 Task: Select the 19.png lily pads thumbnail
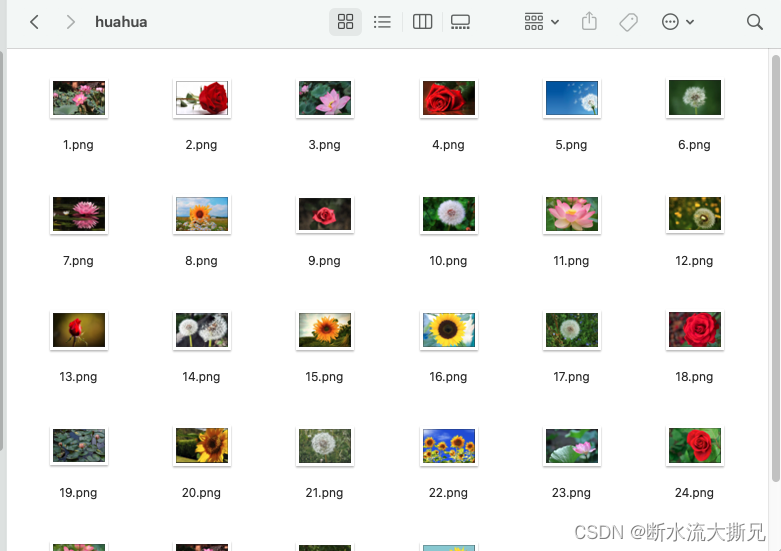click(x=79, y=446)
